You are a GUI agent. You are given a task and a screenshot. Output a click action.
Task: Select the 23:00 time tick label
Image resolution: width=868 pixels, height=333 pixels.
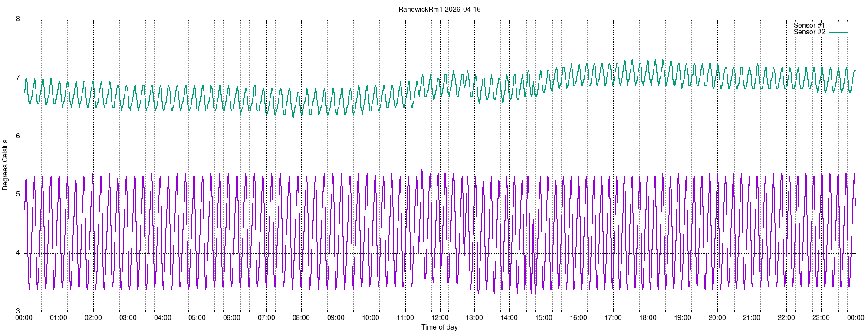(x=821, y=317)
